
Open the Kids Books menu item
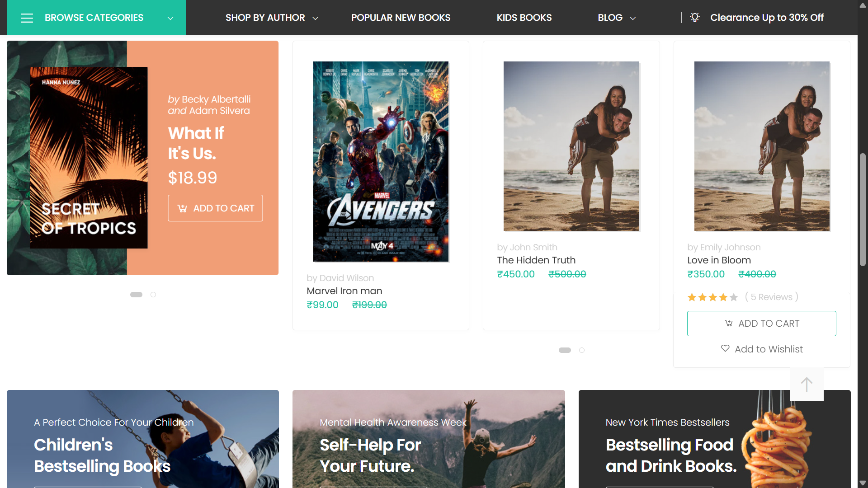(x=524, y=18)
